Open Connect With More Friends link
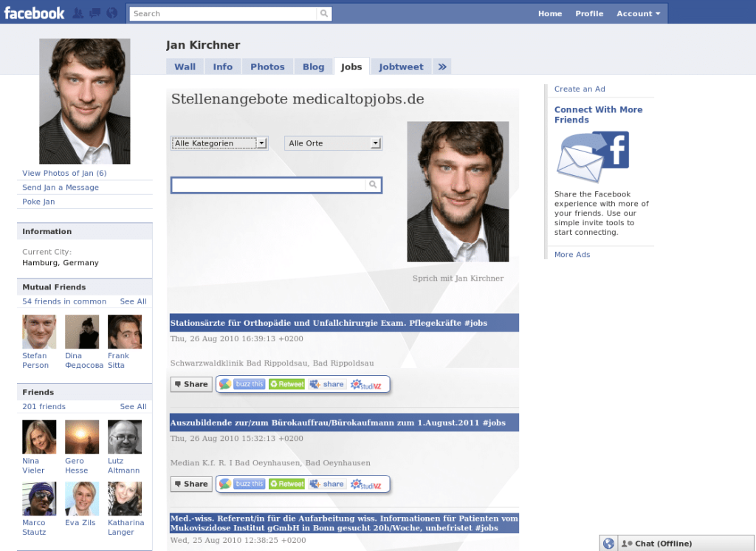Viewport: 756px width, 551px height. (x=598, y=114)
